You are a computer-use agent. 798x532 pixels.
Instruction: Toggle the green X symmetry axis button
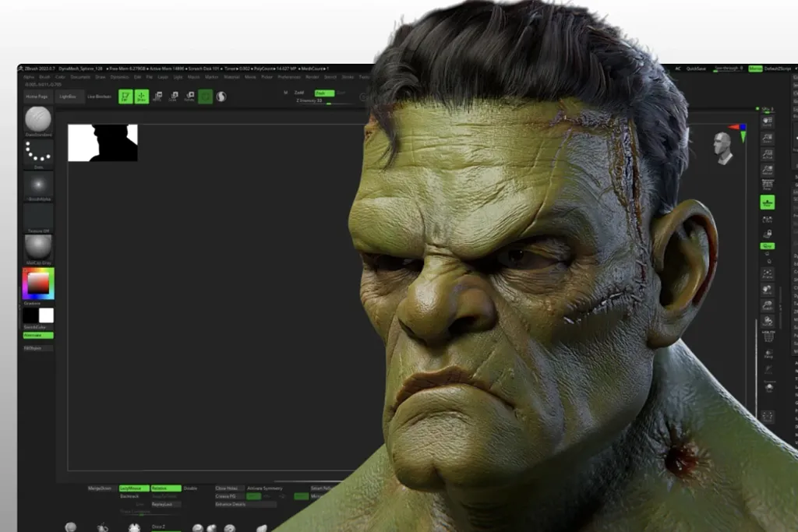click(x=253, y=496)
